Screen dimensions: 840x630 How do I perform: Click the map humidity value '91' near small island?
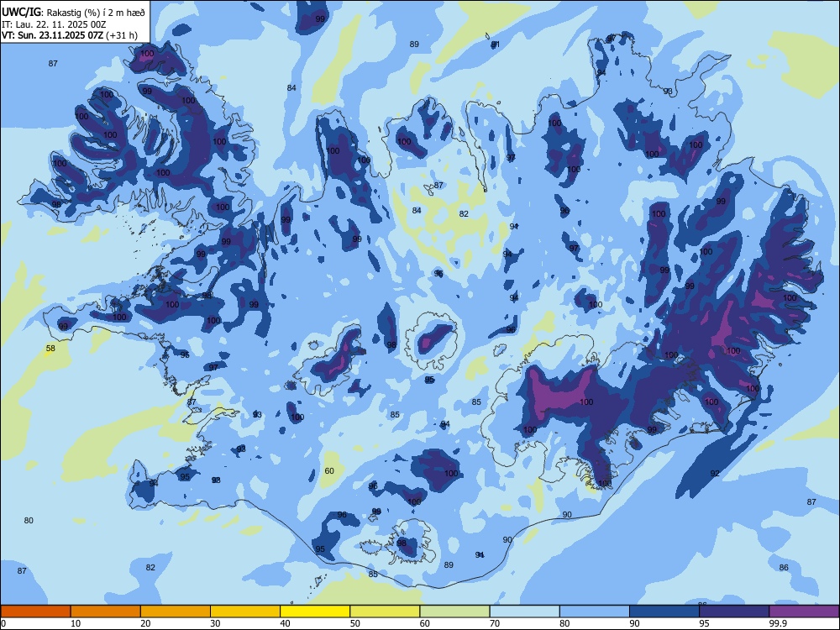pos(496,45)
